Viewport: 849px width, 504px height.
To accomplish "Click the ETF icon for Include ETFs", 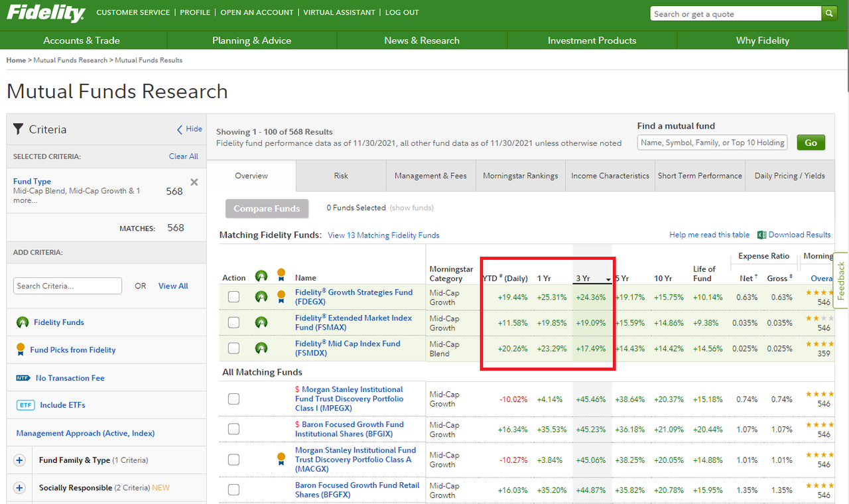I will point(25,405).
